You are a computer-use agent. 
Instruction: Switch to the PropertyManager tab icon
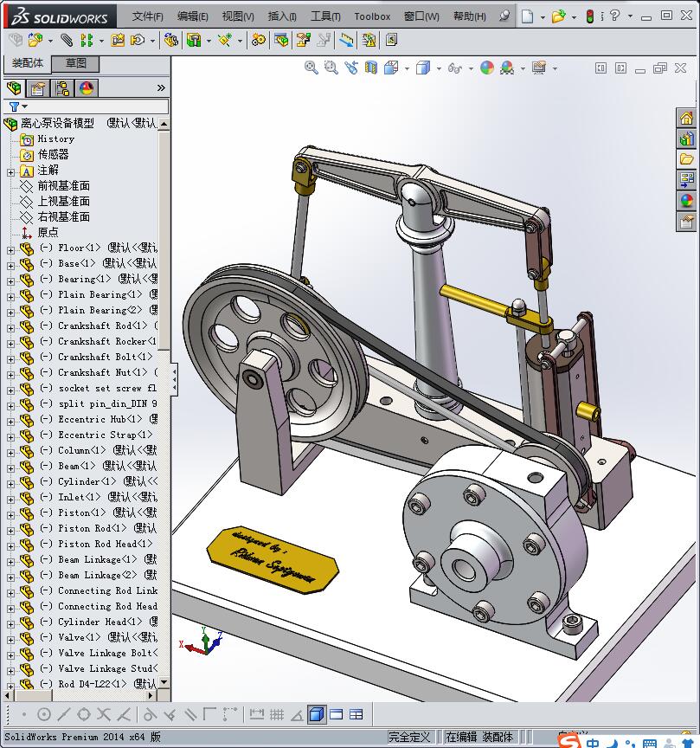(38, 88)
